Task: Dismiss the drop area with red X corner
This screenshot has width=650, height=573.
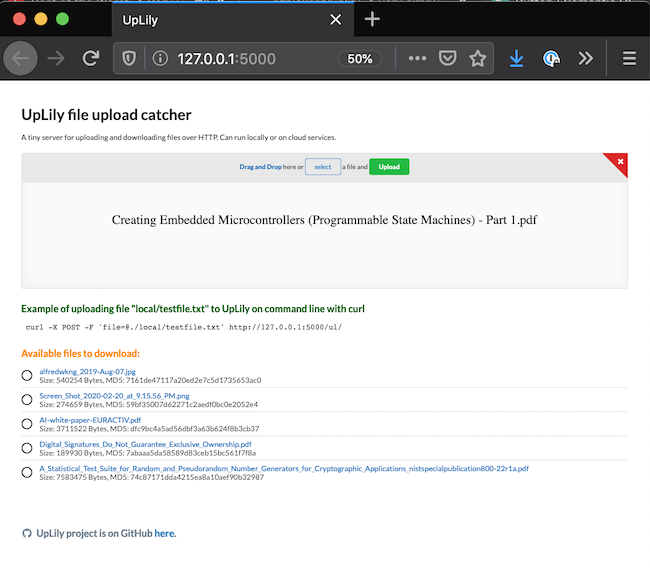Action: tap(619, 162)
